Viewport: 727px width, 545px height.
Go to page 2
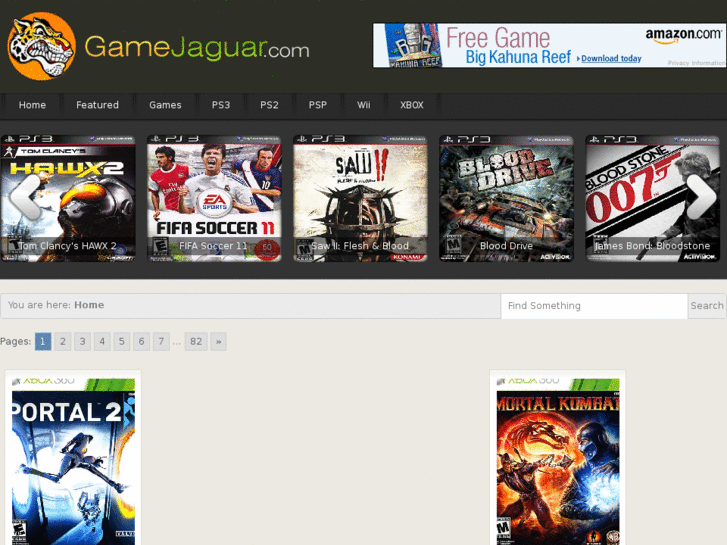[63, 342]
